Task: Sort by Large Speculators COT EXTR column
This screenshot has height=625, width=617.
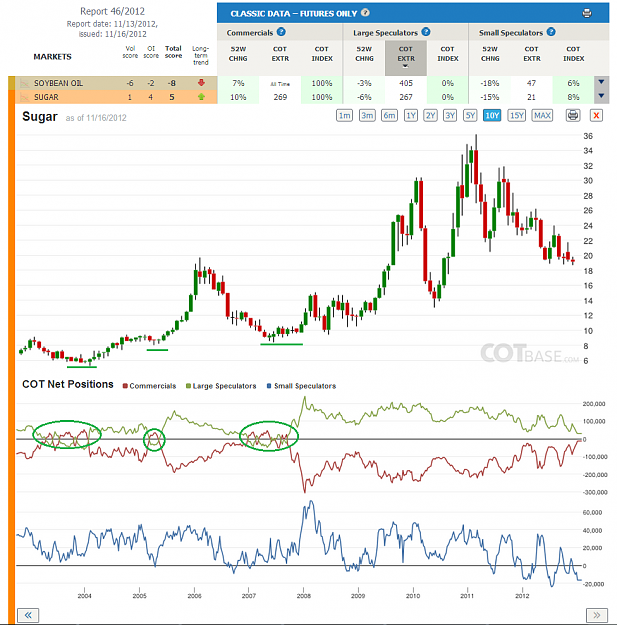Action: (x=406, y=58)
